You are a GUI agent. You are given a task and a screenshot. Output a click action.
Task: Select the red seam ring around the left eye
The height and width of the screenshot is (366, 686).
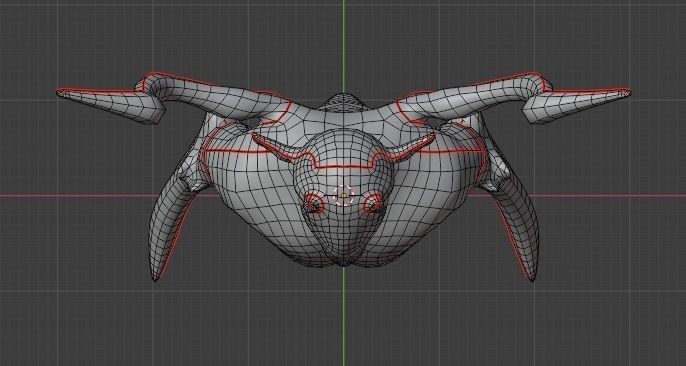pyautogui.click(x=315, y=203)
